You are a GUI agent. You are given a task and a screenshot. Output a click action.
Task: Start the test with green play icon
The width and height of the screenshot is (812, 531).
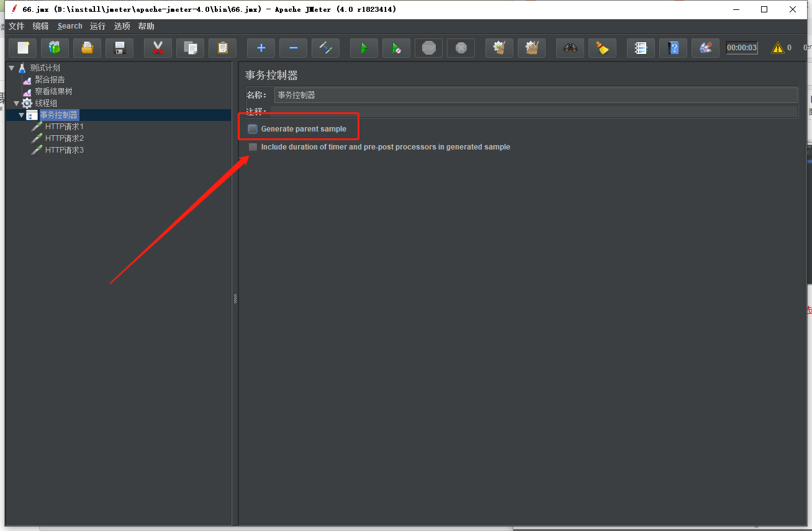coord(364,48)
